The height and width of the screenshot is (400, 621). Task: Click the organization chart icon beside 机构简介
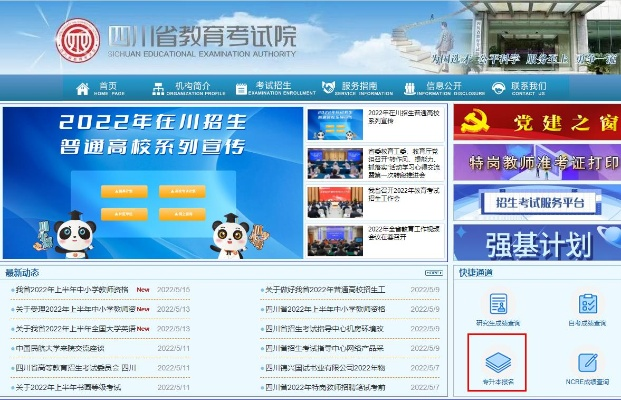[x=158, y=89]
